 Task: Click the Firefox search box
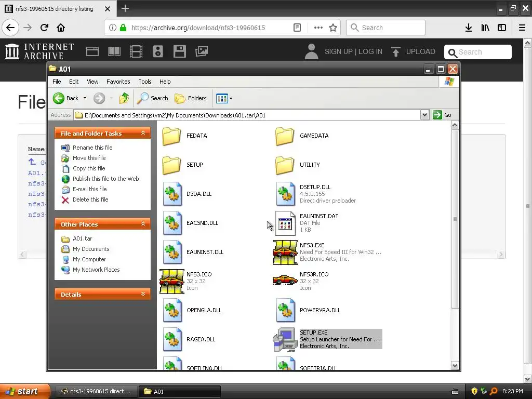(386, 28)
